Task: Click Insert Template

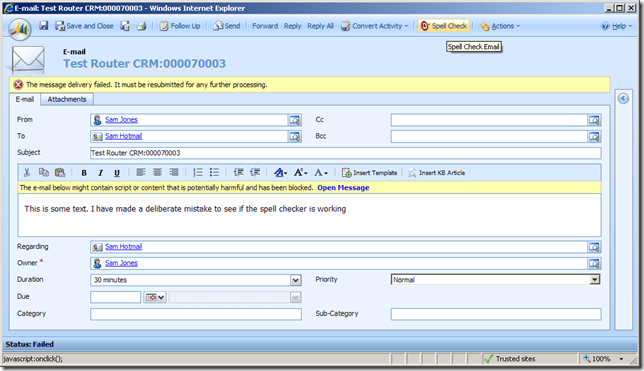Action: click(x=370, y=173)
